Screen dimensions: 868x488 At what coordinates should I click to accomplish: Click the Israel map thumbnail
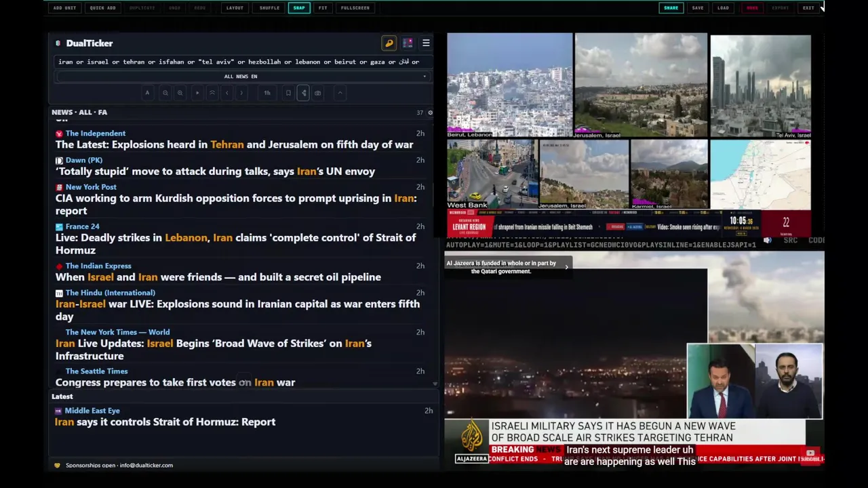click(760, 174)
